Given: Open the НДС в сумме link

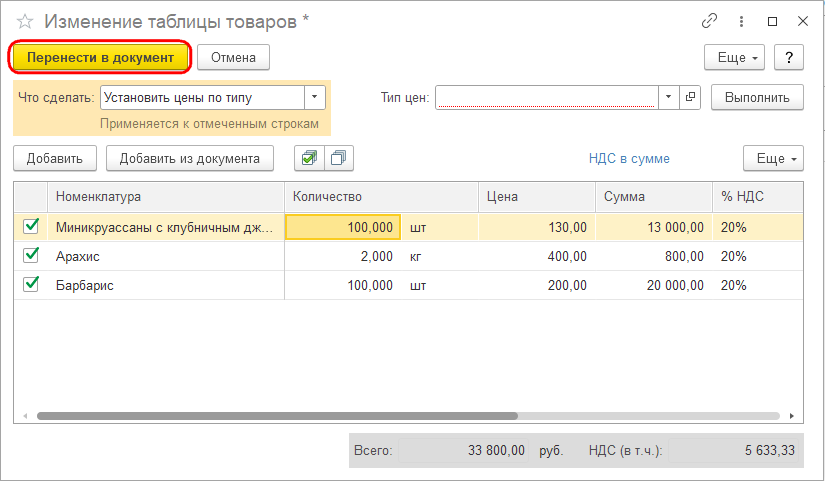Looking at the screenshot, I should click(x=629, y=158).
